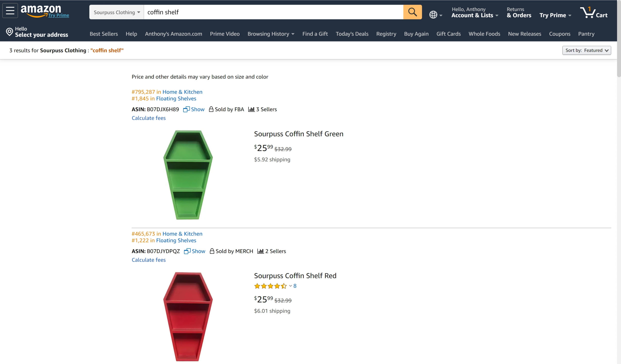621x364 pixels.
Task: Click the green coffin shelf thumbnail
Action: pos(188,174)
